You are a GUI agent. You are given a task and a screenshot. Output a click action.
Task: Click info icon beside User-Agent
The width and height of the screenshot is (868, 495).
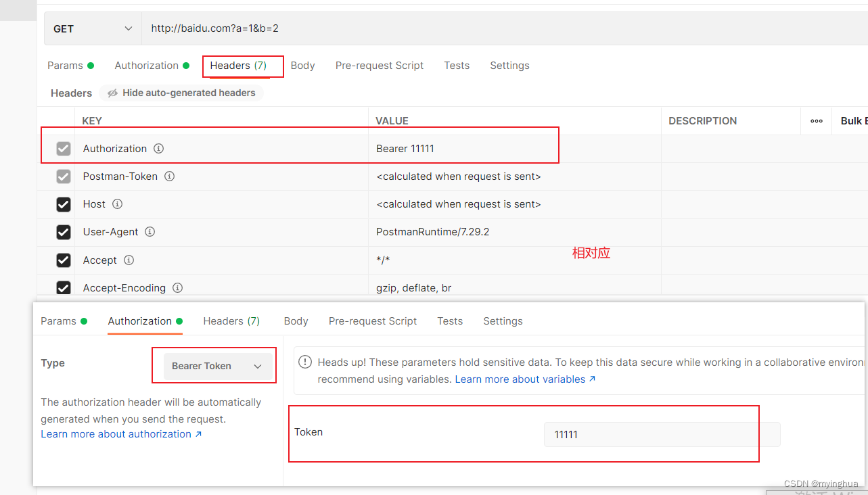[x=150, y=231]
